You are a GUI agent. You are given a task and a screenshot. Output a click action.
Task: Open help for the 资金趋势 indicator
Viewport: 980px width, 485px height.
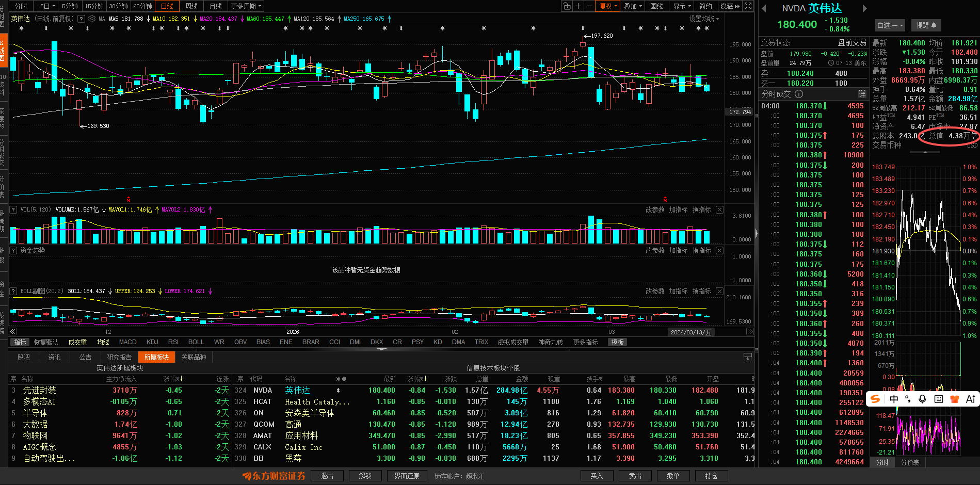pyautogui.click(x=13, y=250)
